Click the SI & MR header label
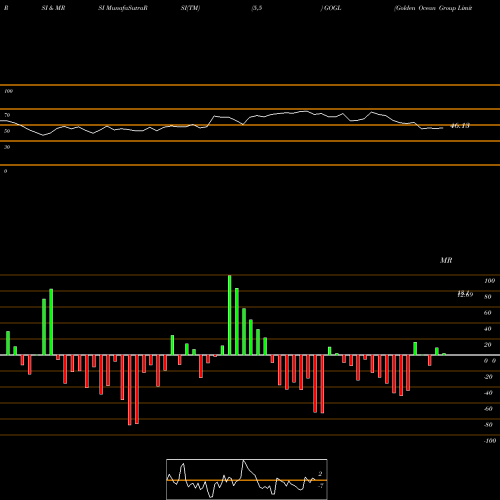The image size is (500, 500). point(53,8)
